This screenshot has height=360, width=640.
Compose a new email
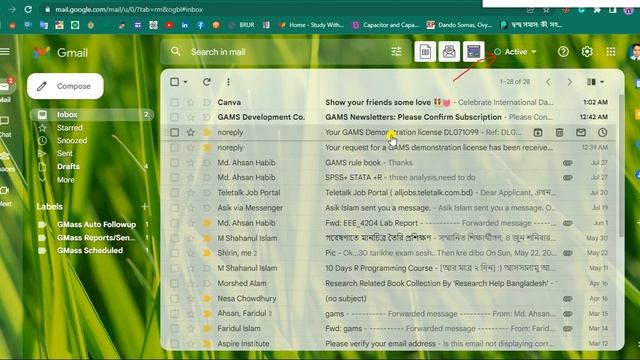click(x=65, y=86)
